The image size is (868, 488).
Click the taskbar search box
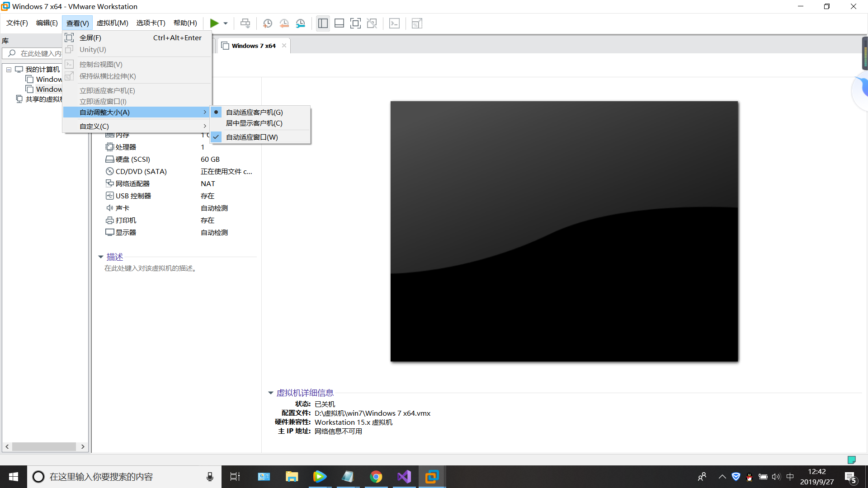coord(124,477)
